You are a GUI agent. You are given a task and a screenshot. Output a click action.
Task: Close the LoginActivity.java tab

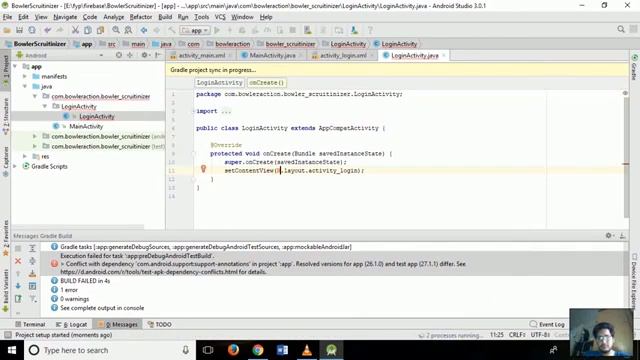[x=444, y=56]
